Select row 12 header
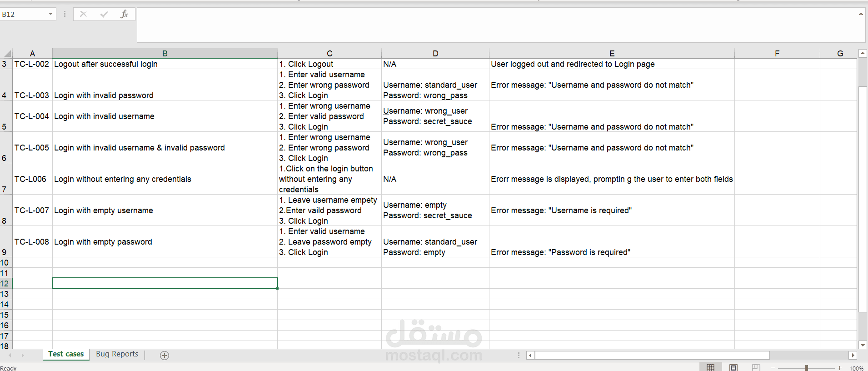 tap(6, 284)
